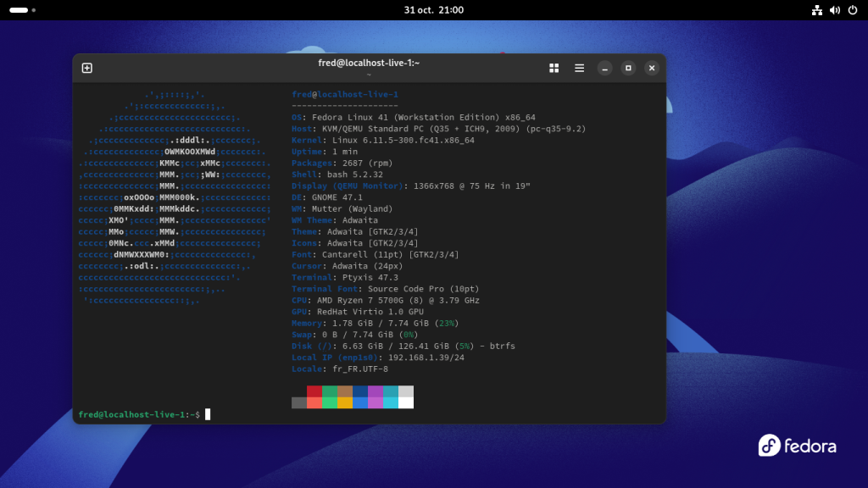Focus the terminal prompt cursor

[207, 414]
